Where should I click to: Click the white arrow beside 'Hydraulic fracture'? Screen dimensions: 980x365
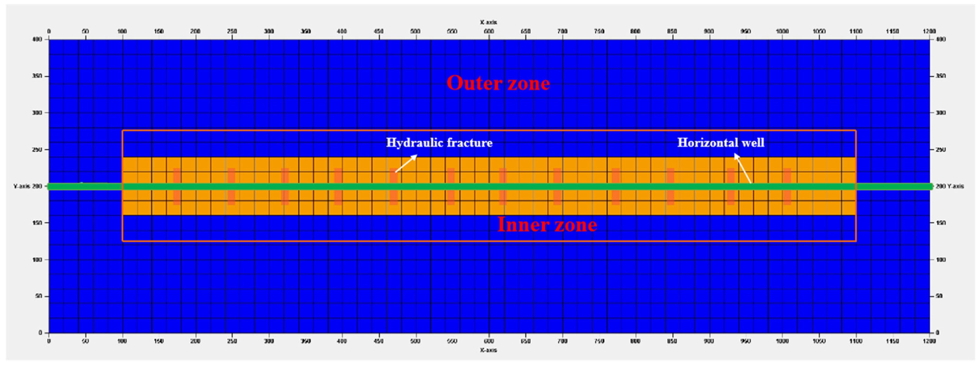406,163
